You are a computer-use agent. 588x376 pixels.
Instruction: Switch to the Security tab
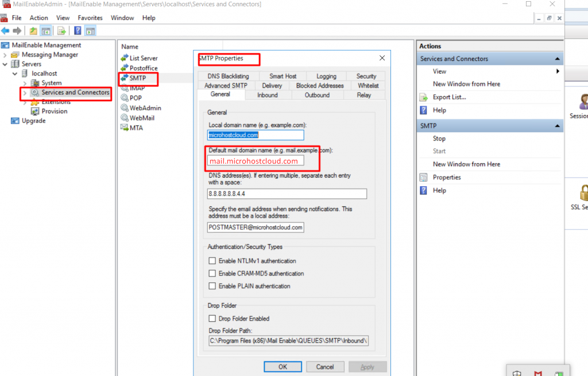point(366,76)
